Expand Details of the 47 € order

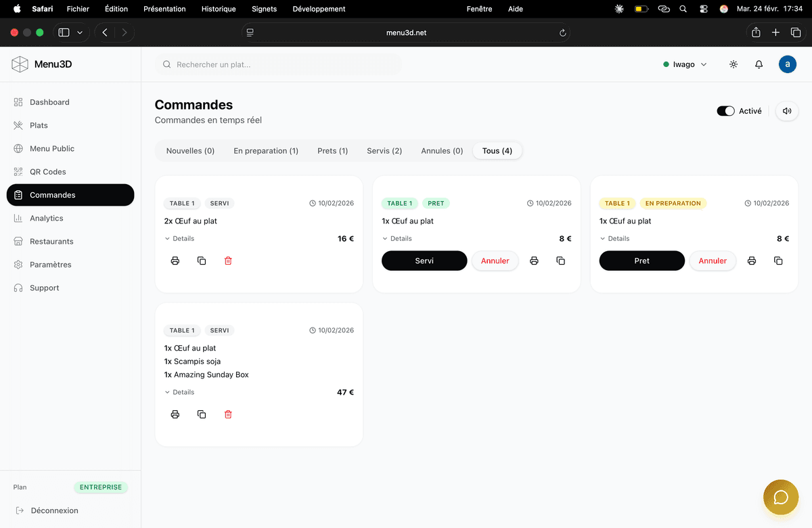coord(179,392)
